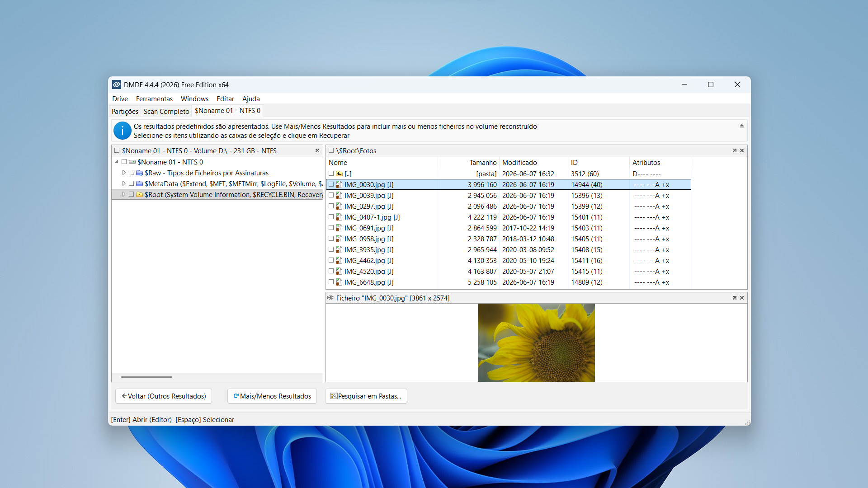Screen dimensions: 868x488
Task: Click size value 4 163 807
Action: [x=482, y=271]
